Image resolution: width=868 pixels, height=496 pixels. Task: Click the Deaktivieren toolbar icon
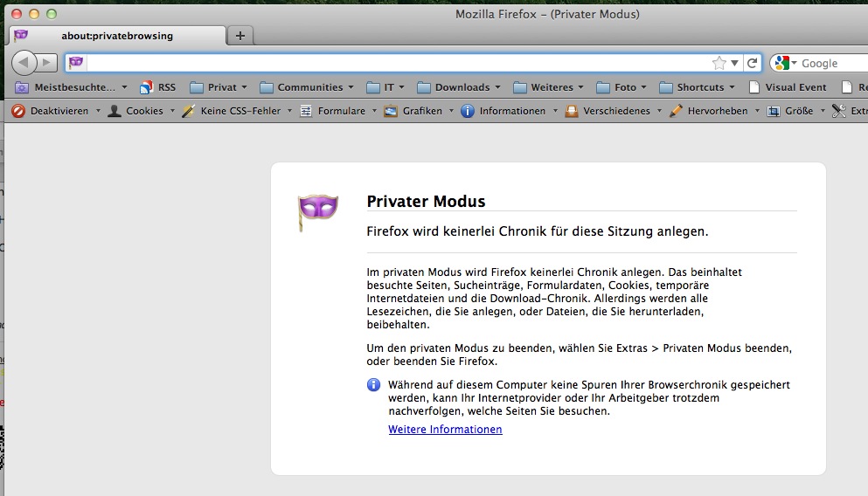(17, 111)
